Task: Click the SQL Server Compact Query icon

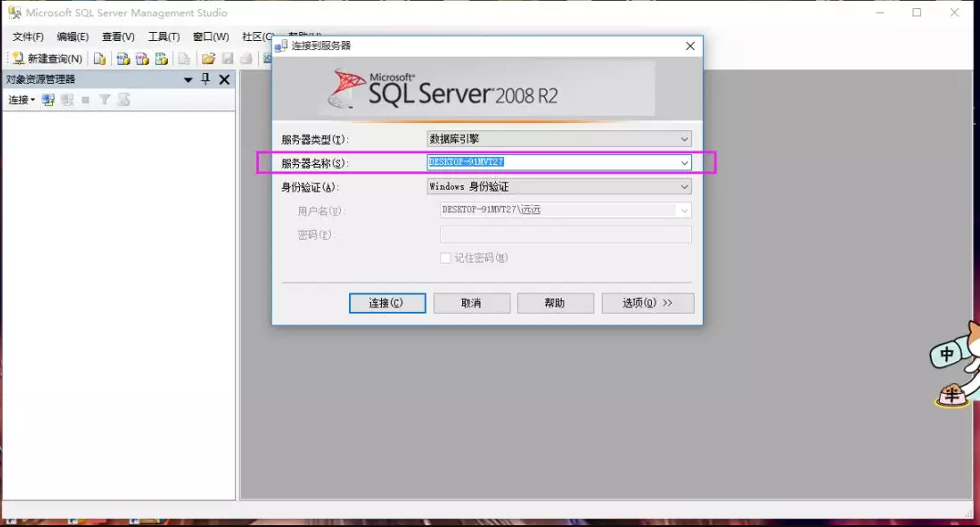Action: (x=184, y=58)
